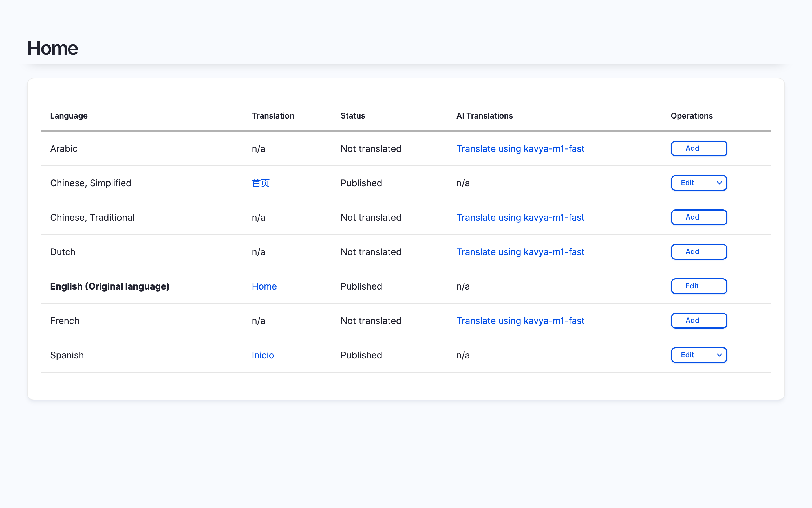Translate Arabic using kavya-m1-fast

click(x=520, y=148)
